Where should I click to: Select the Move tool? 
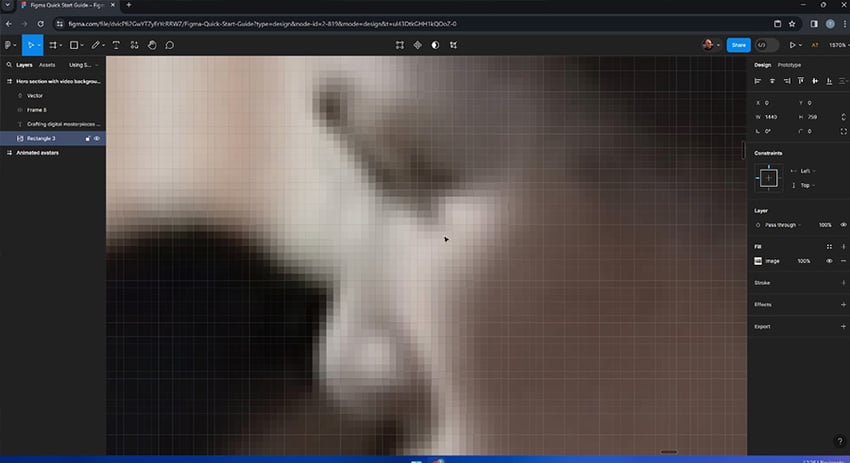(30, 46)
